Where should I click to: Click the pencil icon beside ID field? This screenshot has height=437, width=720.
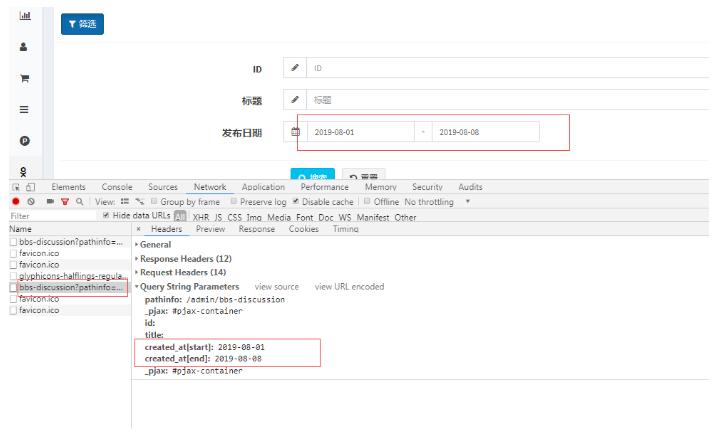[295, 68]
